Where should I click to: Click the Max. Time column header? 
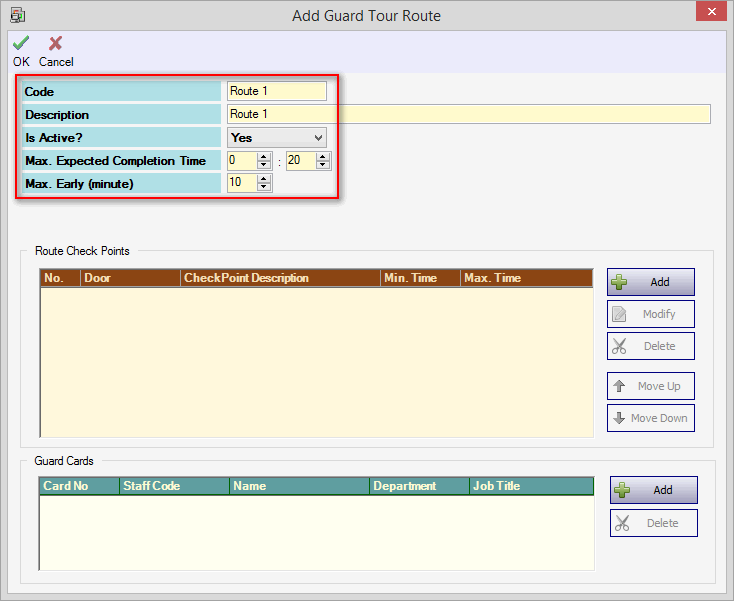point(525,278)
